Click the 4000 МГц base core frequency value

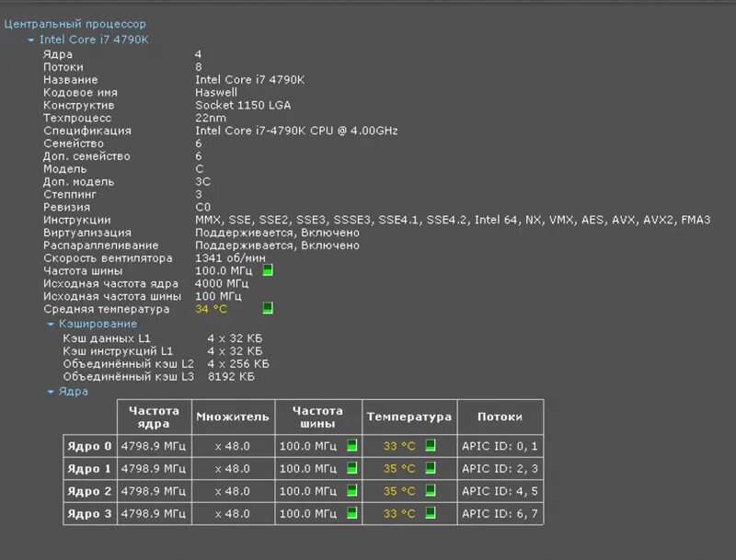(222, 283)
